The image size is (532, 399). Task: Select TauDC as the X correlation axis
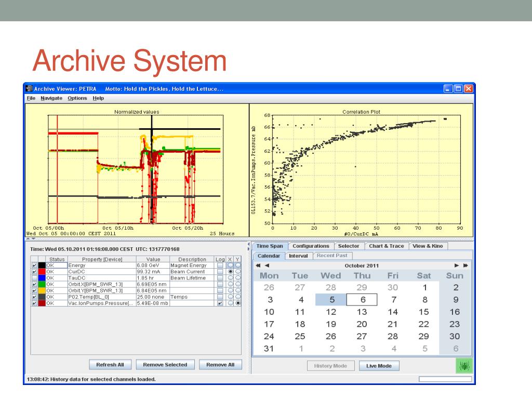pos(230,278)
